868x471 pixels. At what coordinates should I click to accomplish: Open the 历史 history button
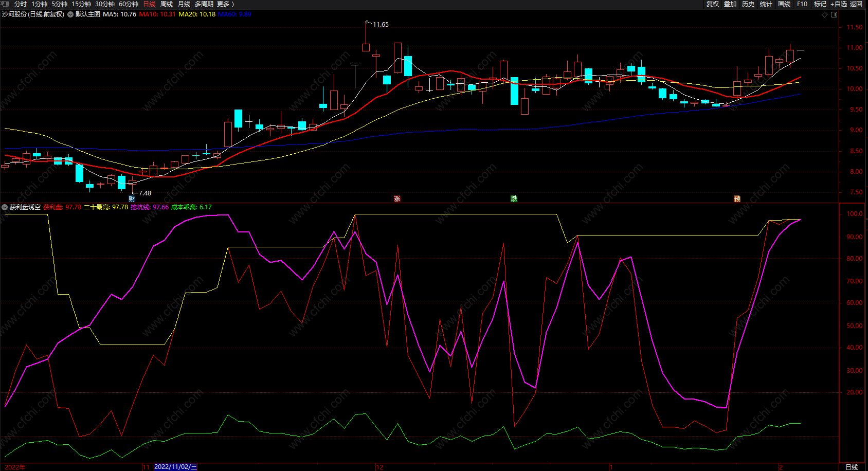point(748,4)
